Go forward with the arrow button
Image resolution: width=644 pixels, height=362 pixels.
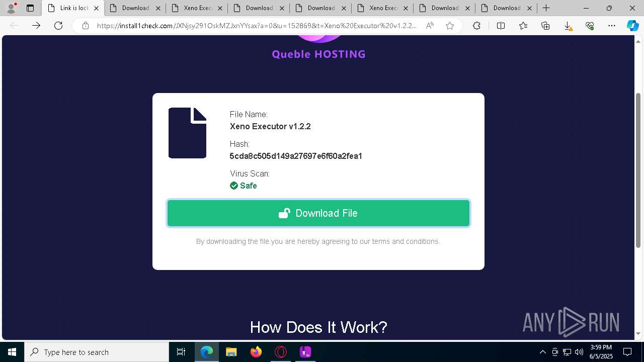[36, 26]
